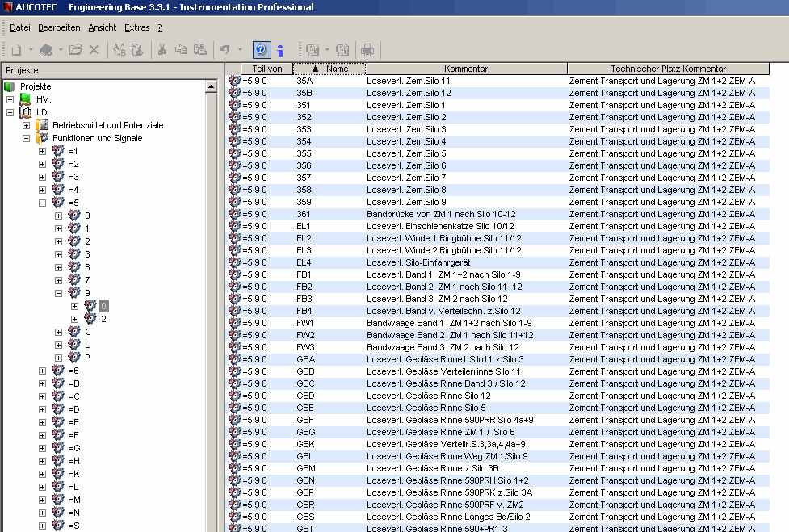Click the New document toolbar icon
This screenshot has height=532, width=789.
pyautogui.click(x=17, y=50)
